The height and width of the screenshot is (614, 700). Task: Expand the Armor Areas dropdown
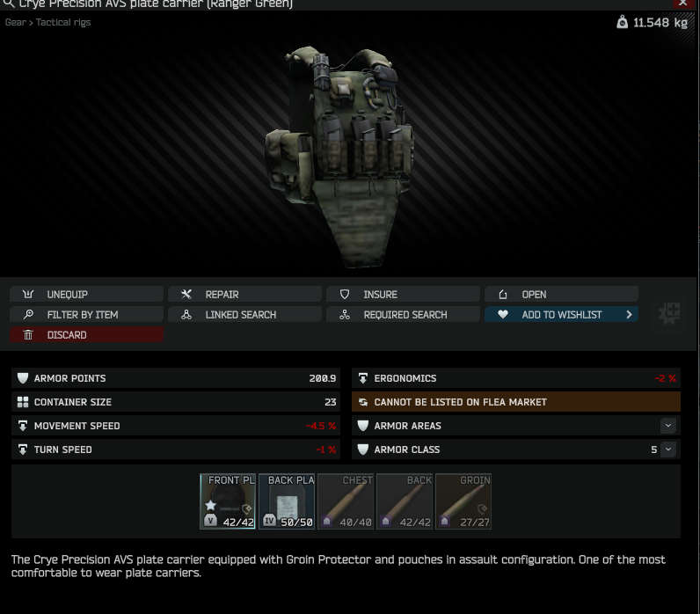click(668, 426)
